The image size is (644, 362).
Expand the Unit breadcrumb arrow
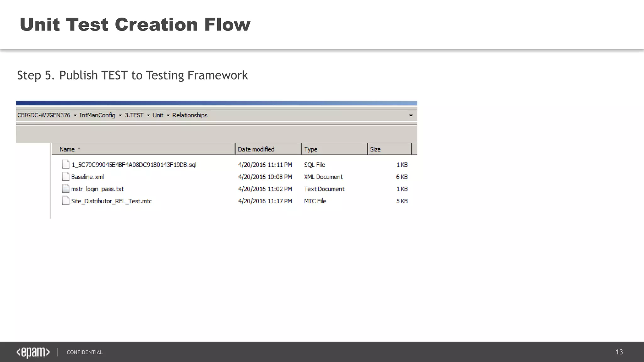[168, 116]
